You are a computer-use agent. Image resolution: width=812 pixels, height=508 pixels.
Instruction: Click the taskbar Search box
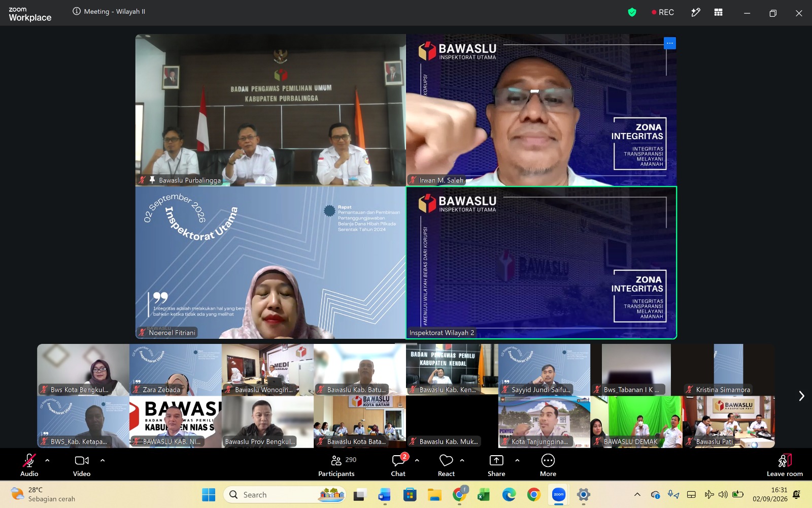(x=285, y=494)
